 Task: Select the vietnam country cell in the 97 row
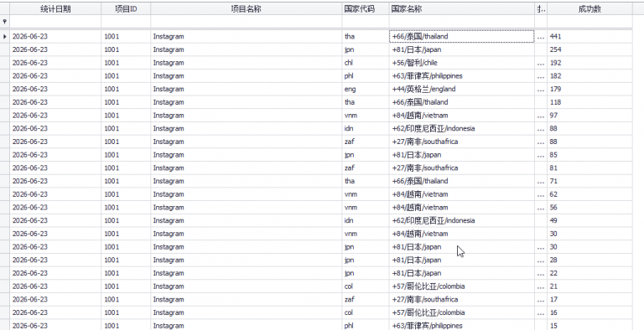[x=462, y=116]
